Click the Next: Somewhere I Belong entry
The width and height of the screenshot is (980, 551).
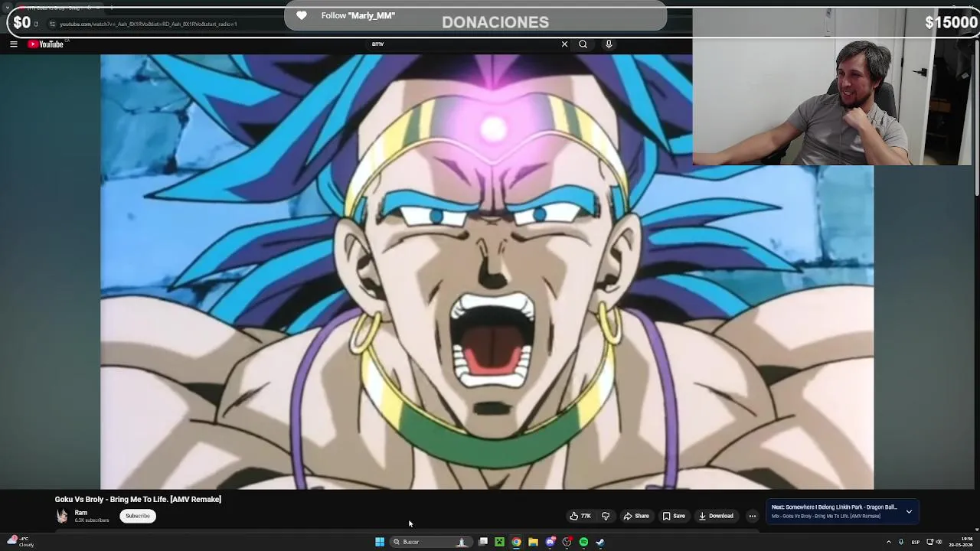[834, 507]
